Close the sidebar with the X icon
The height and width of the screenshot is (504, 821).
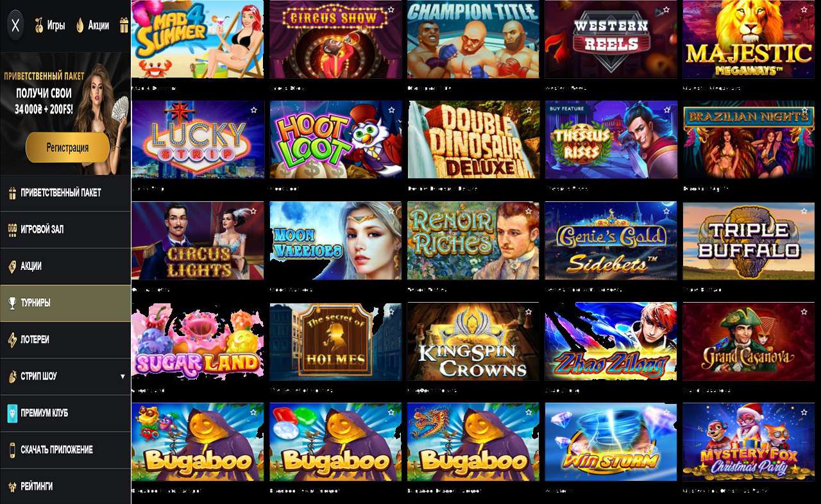point(16,26)
